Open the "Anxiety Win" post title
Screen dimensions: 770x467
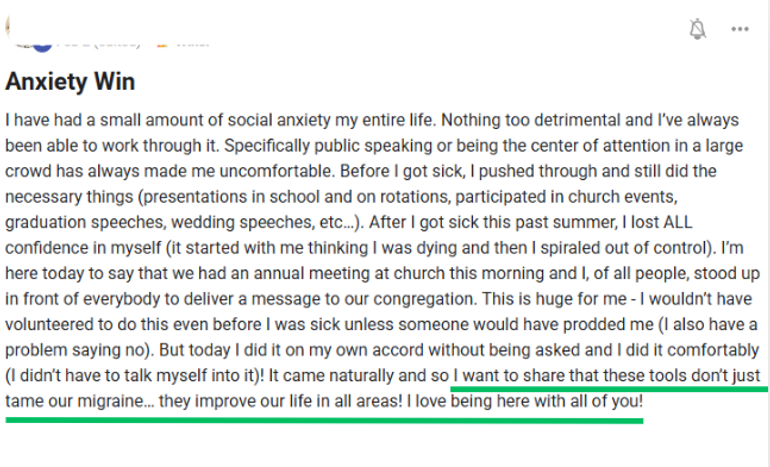70,81
